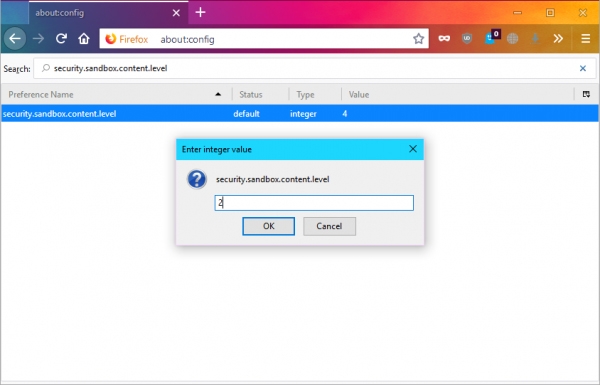Open the mask extension icon
The height and width of the screenshot is (385, 600).
click(444, 39)
